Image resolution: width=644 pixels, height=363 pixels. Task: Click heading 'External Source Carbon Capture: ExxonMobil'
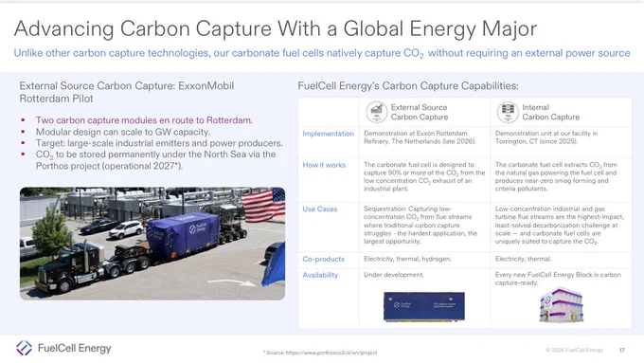pyautogui.click(x=127, y=92)
